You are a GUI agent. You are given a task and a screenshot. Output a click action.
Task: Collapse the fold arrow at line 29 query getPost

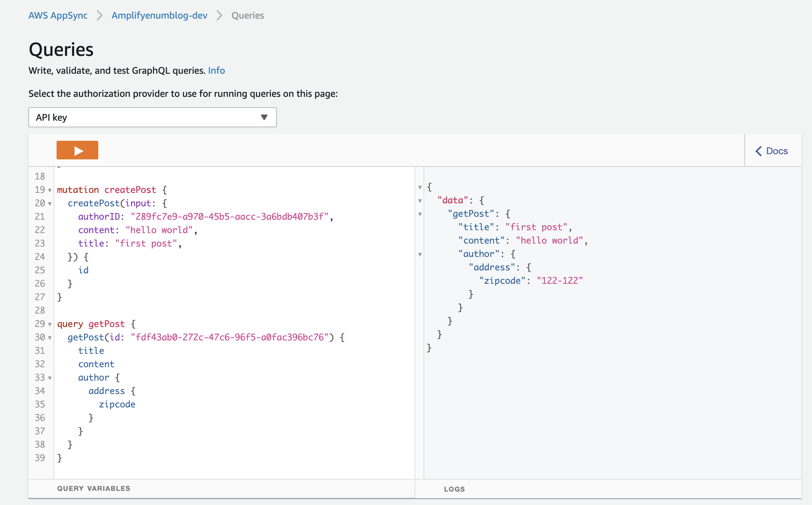(50, 324)
